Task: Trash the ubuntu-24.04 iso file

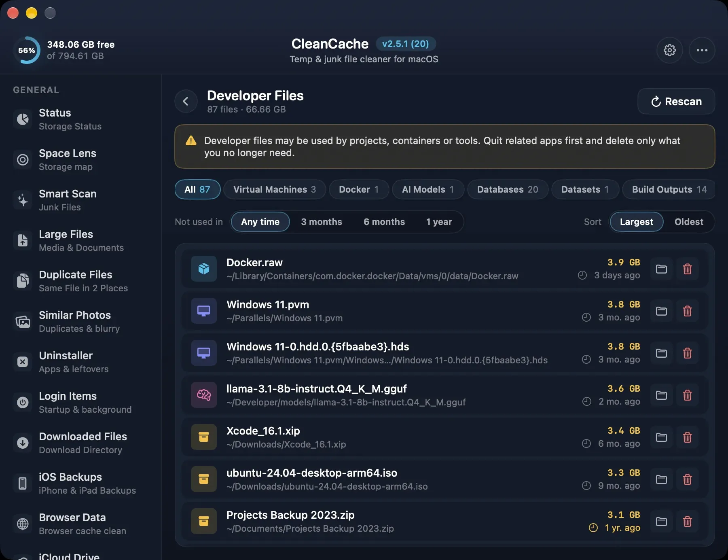Action: (687, 479)
